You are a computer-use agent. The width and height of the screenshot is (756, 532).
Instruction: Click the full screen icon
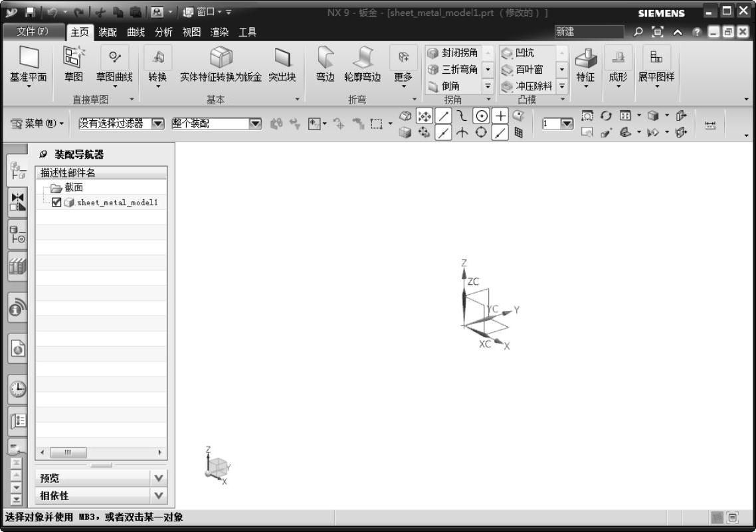(657, 32)
